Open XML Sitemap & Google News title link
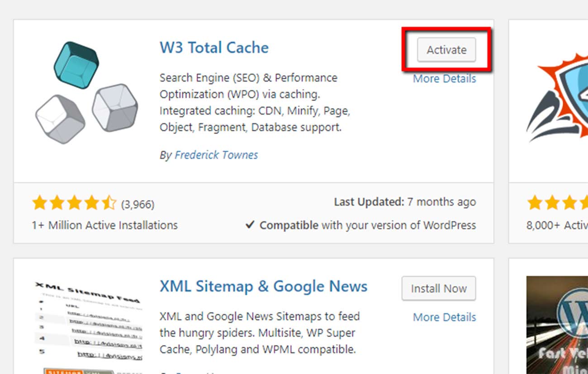Image resolution: width=588 pixels, height=374 pixels. click(x=263, y=286)
